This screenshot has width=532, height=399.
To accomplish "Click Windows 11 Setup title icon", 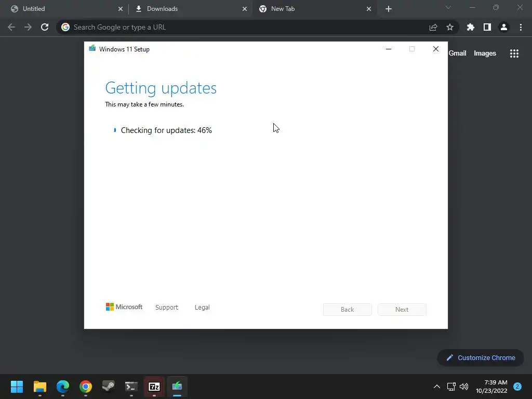I will click(x=92, y=48).
